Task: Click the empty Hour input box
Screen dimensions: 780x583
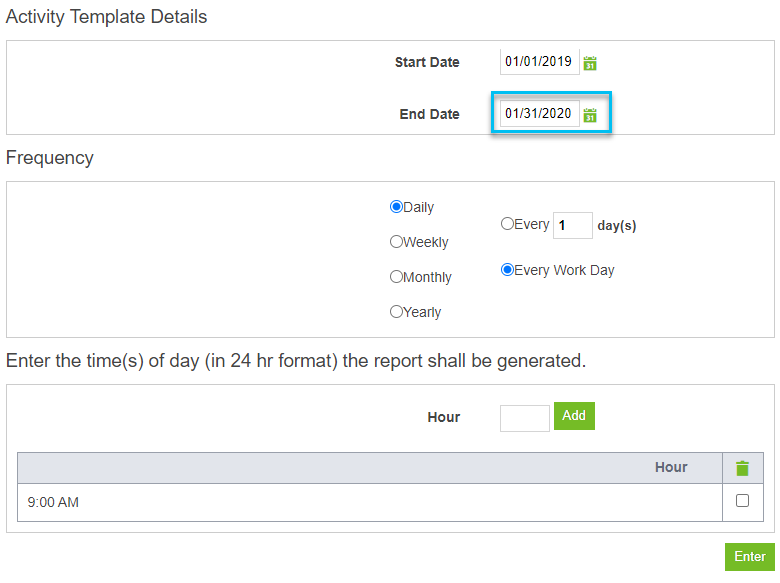Action: [525, 418]
